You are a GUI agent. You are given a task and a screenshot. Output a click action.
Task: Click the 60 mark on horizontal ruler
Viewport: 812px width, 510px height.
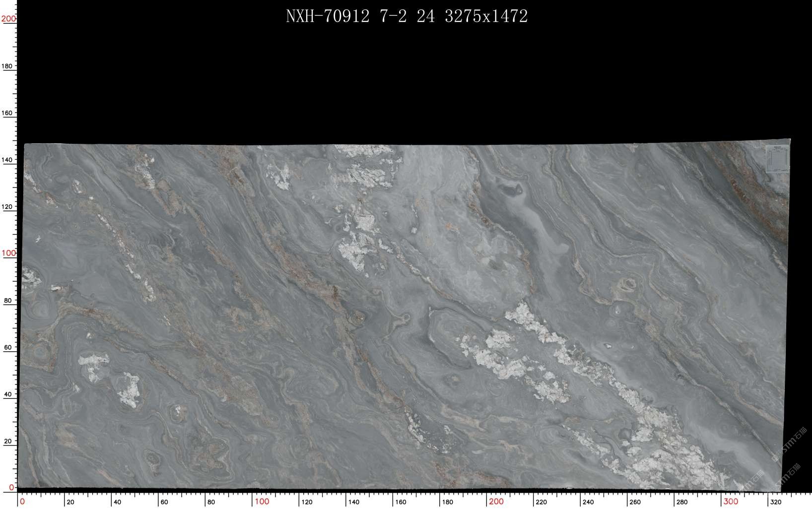(164, 502)
